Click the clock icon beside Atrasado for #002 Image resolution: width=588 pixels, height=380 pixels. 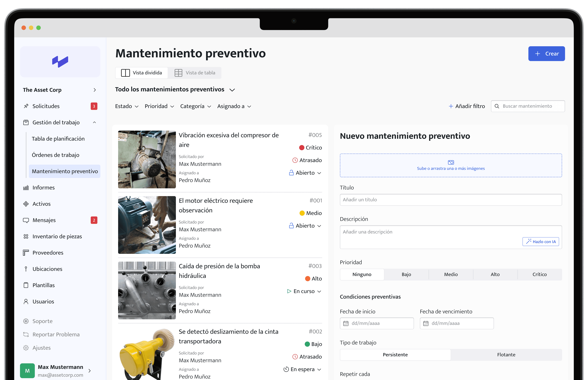[x=295, y=357]
